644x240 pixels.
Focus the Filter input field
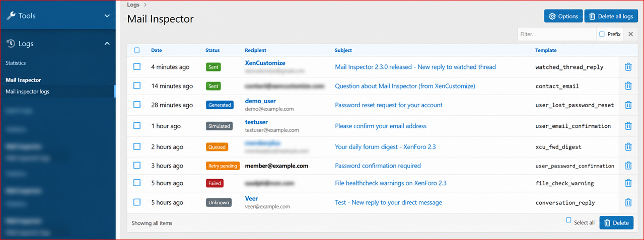556,34
